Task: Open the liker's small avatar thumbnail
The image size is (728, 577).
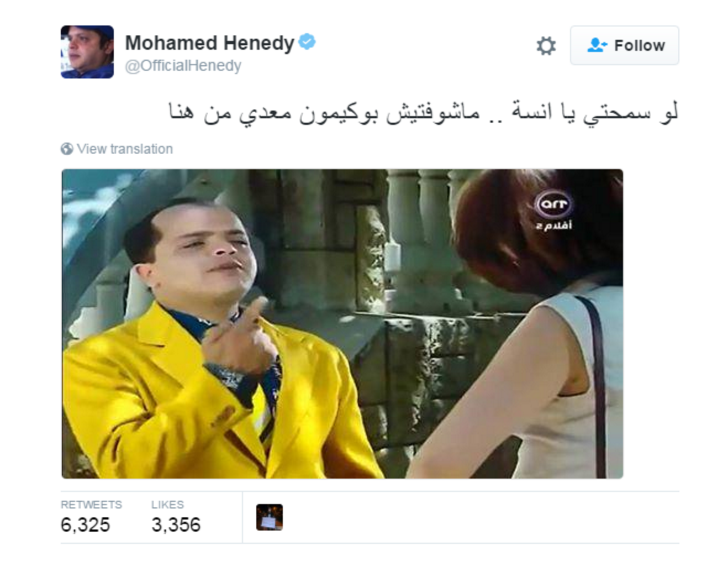Action: coord(270,517)
